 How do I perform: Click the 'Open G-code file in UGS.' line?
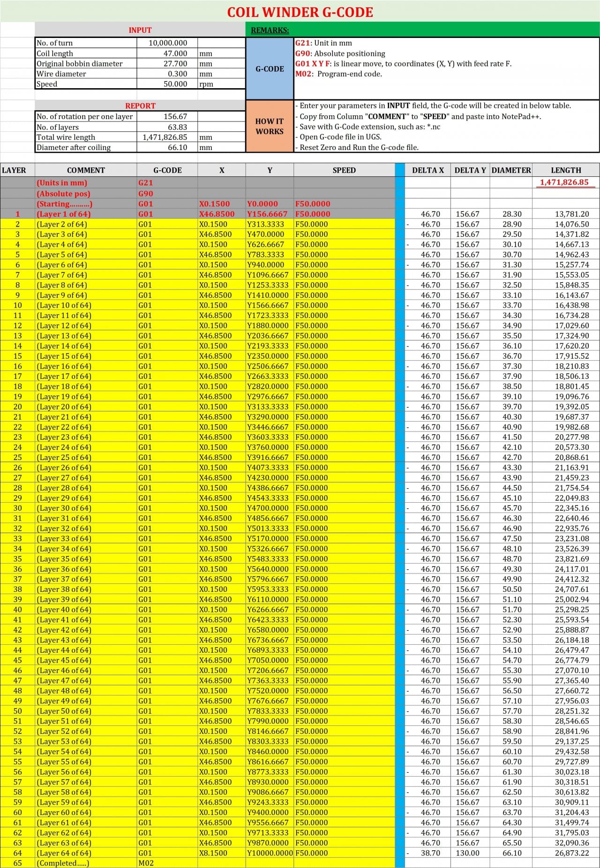pyautogui.click(x=340, y=137)
